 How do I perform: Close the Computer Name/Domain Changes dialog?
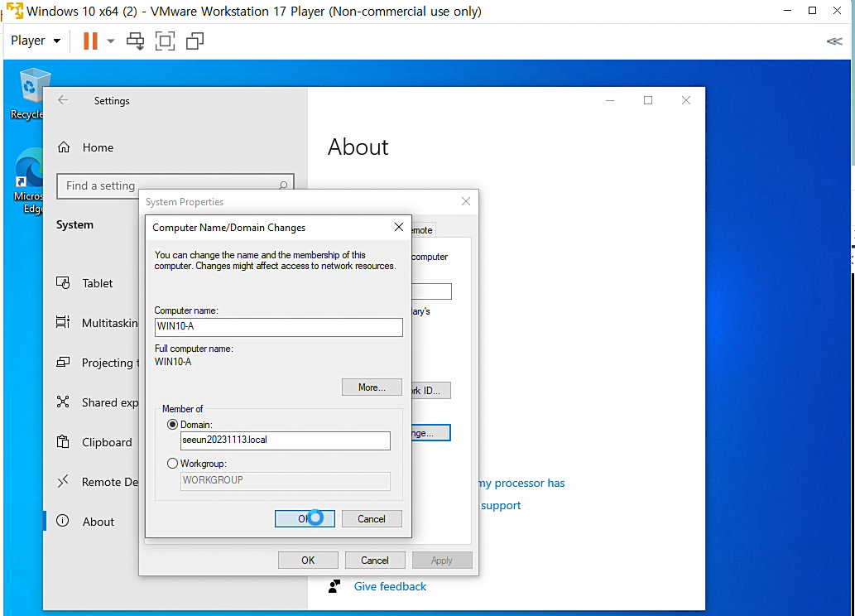click(399, 227)
